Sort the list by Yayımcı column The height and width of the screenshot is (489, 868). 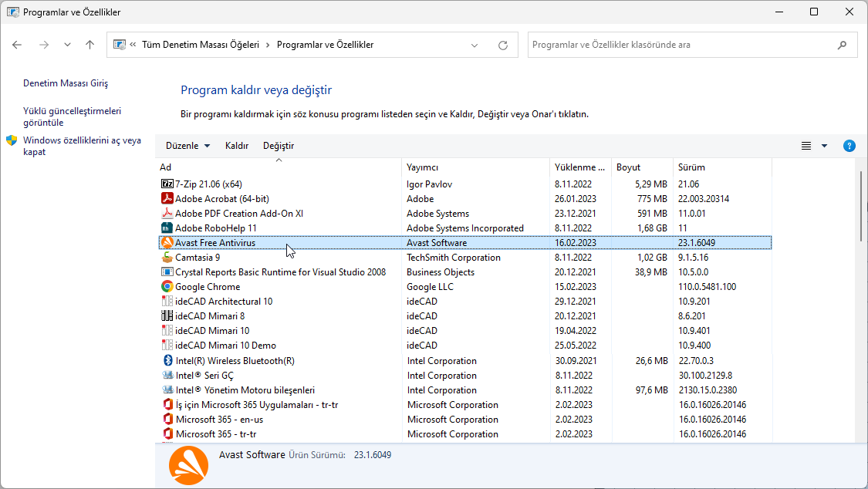pos(422,167)
